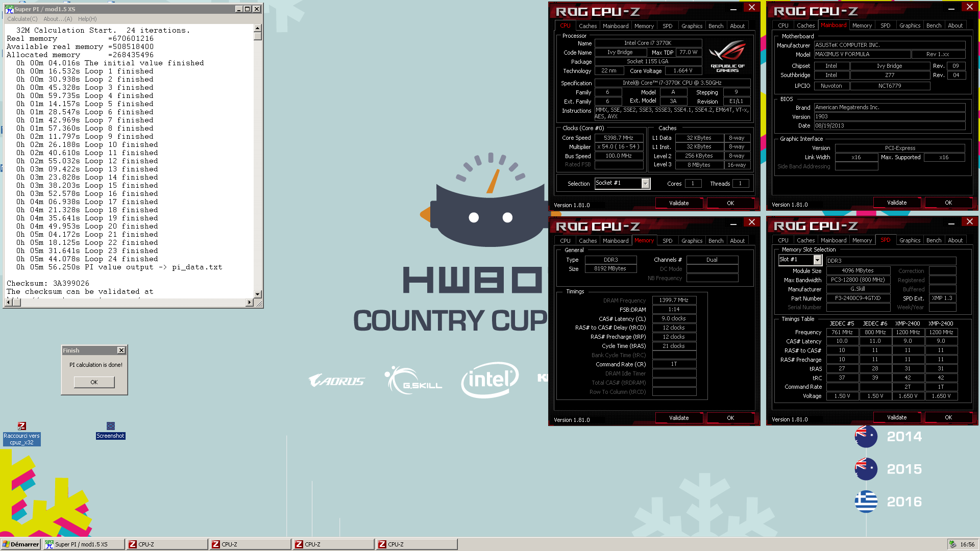Switch to Caches tab in CPU window
Viewport: 980px width, 551px height.
[x=587, y=26]
